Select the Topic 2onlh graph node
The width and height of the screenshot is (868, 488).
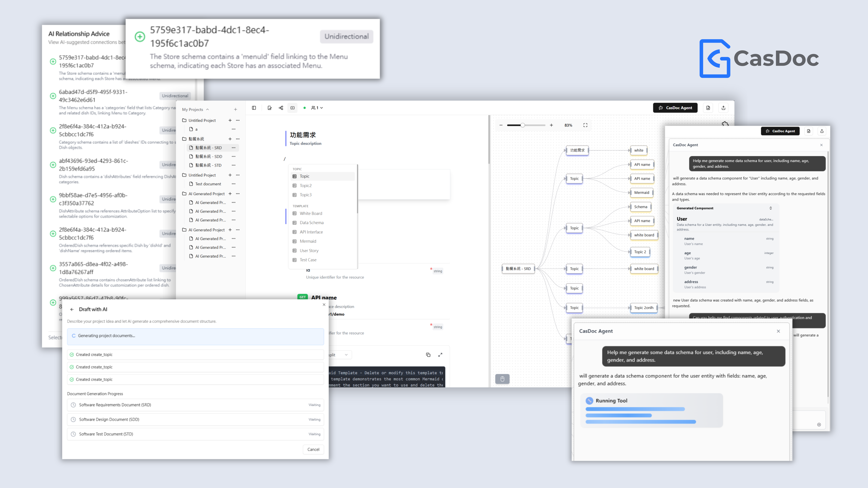click(644, 308)
